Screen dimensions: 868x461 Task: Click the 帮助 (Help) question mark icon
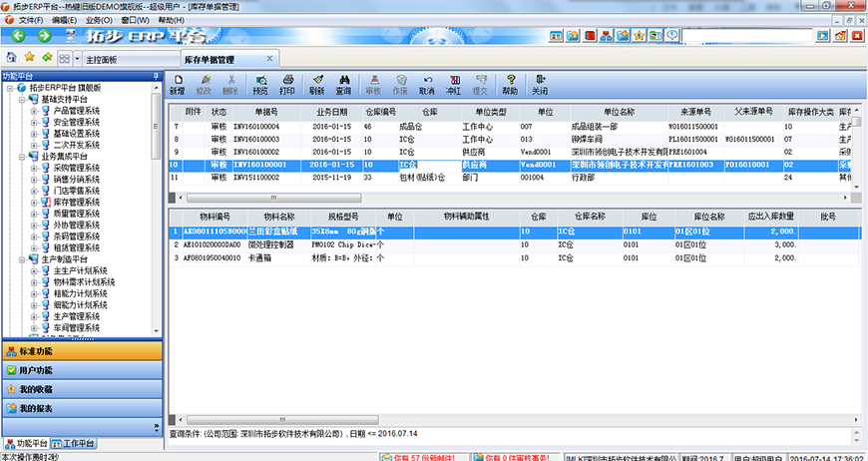click(510, 84)
